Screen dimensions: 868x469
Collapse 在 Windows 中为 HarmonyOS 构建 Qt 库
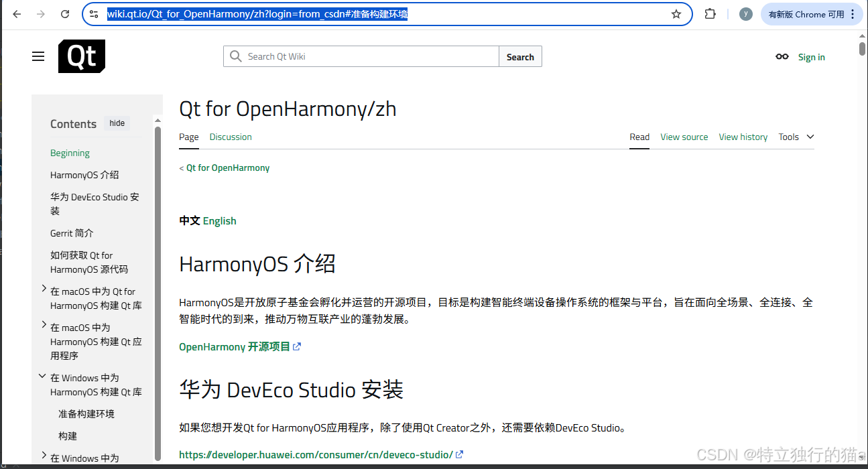[x=42, y=377]
